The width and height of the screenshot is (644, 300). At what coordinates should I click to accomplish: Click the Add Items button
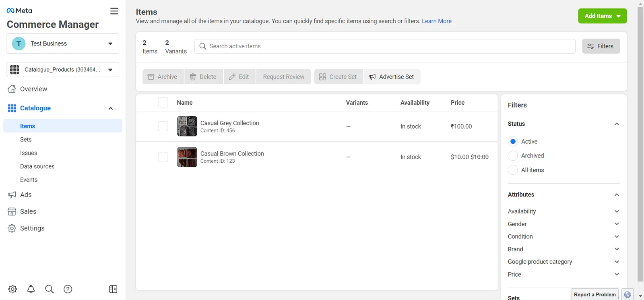603,16
